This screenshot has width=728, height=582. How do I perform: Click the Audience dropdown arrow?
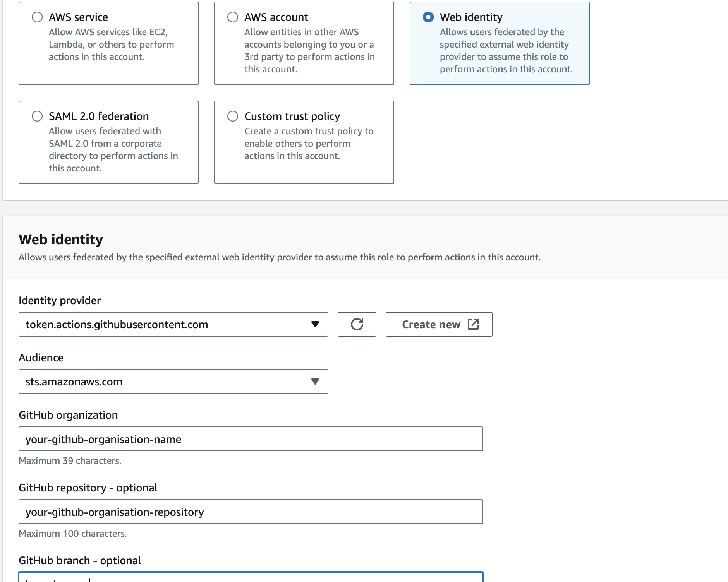(x=315, y=382)
